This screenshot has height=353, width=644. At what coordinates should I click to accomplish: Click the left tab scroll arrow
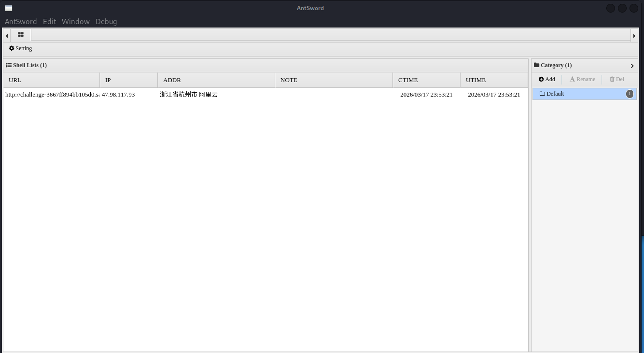tap(7, 35)
